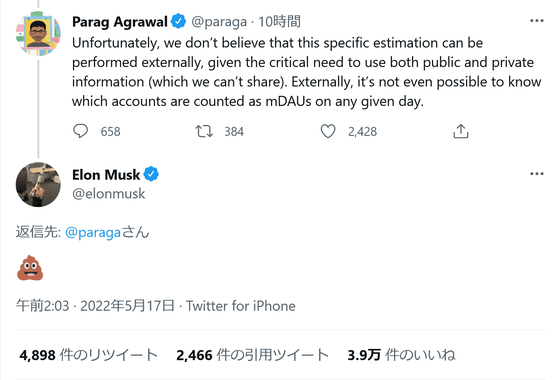View the 2,466 件の引用ツイート list

(252, 355)
